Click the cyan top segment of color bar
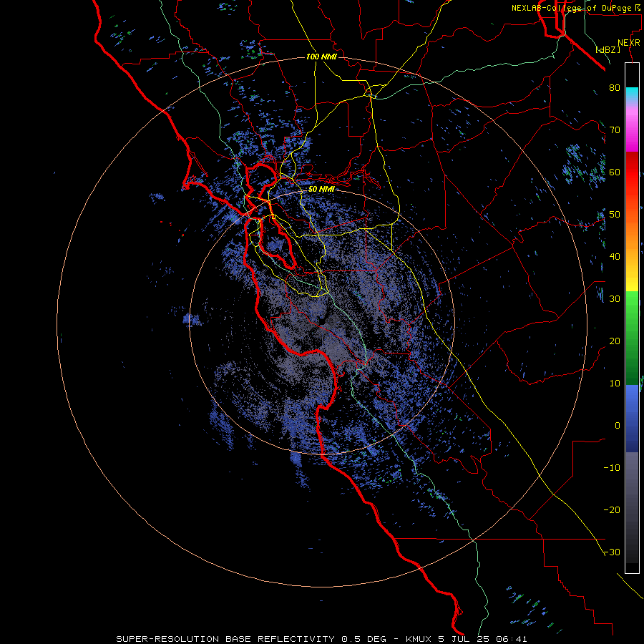The image size is (644, 644). point(632,94)
